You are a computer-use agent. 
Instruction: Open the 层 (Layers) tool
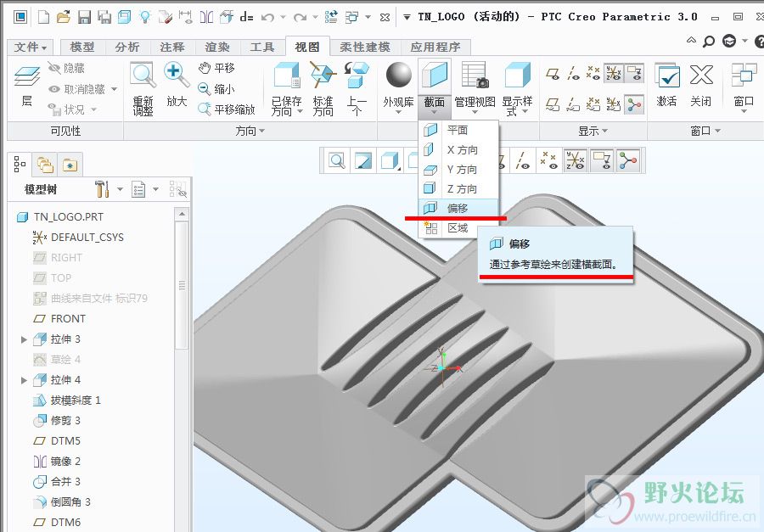pos(27,84)
